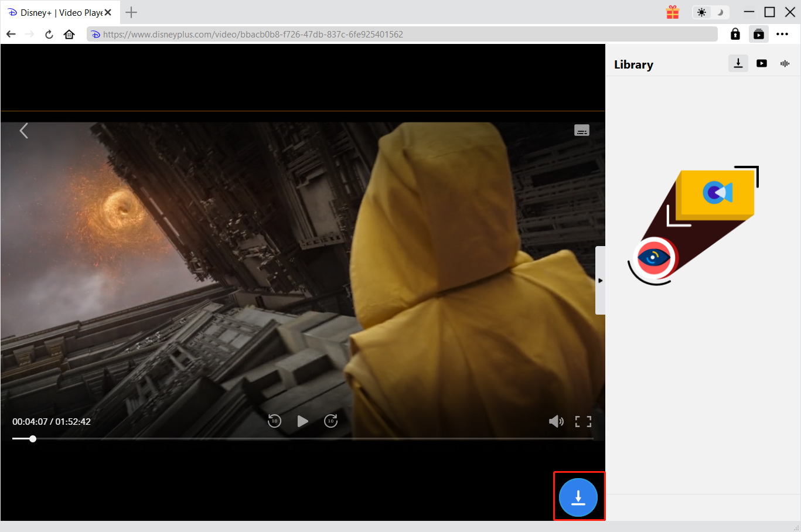Switch to the Video tab in the Library
Screen dimensions: 801x532
[762, 63]
